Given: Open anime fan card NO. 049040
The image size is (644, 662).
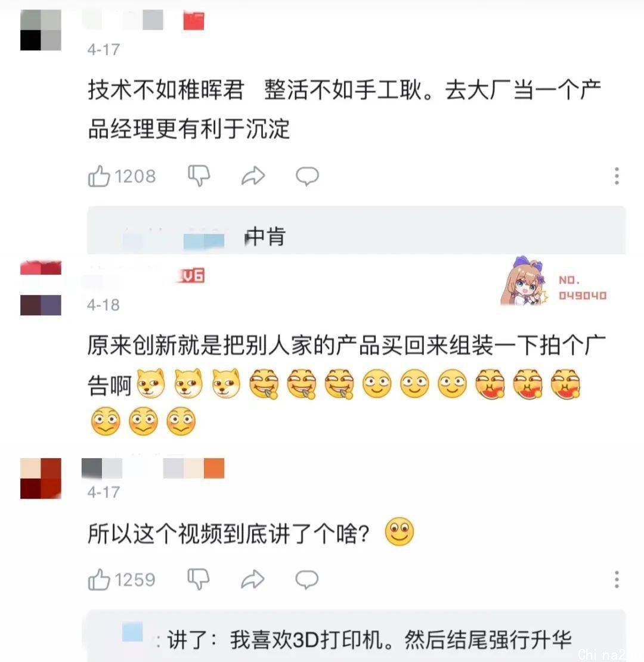Looking at the screenshot, I should point(553,282).
